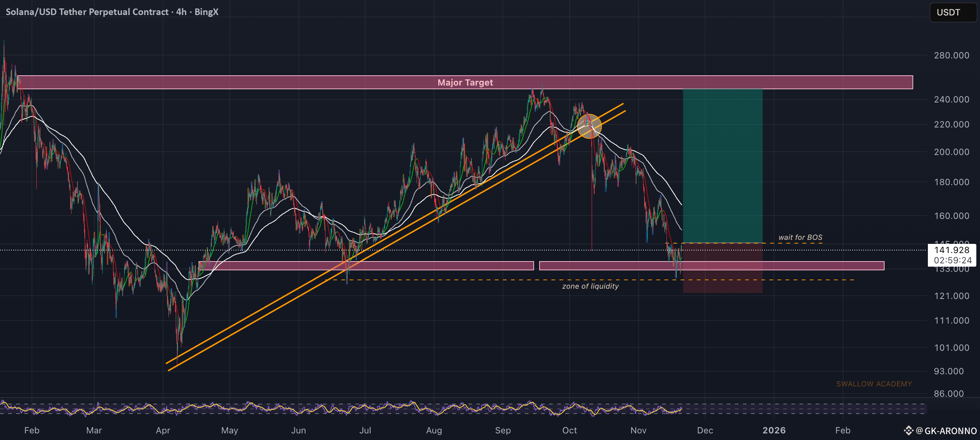Image resolution: width=980 pixels, height=440 pixels.
Task: Open the @GK-ARONNO author link
Action: tap(946, 430)
